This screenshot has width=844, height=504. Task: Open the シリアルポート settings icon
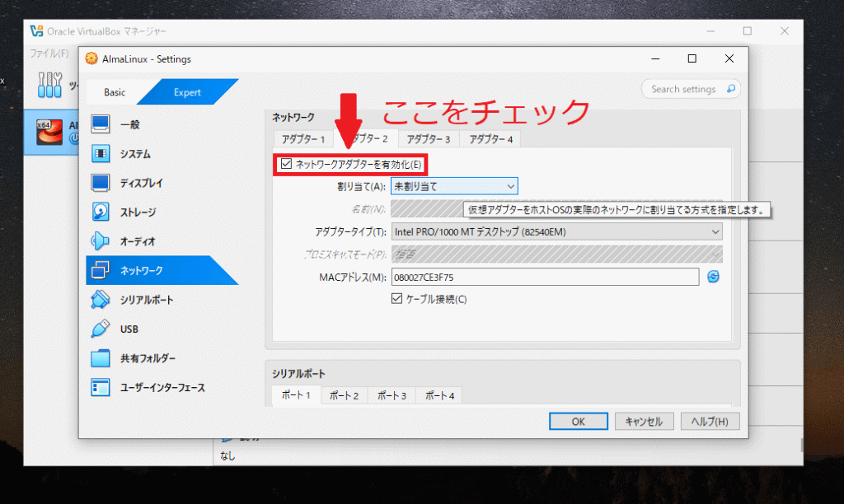100,300
